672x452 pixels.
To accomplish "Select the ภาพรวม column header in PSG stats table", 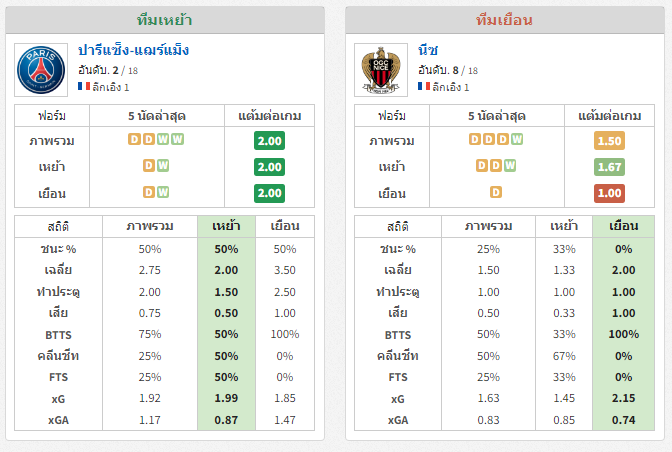I will click(x=150, y=226).
